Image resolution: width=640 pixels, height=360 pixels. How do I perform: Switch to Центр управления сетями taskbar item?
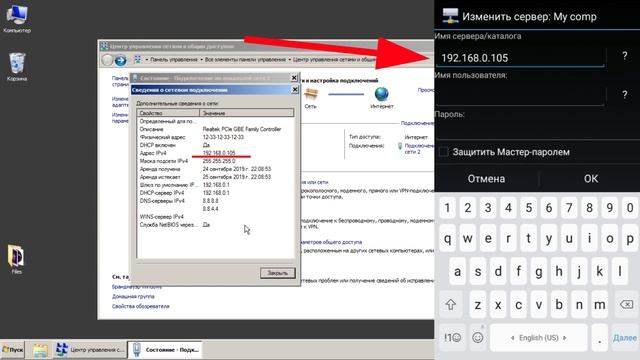coord(89,350)
